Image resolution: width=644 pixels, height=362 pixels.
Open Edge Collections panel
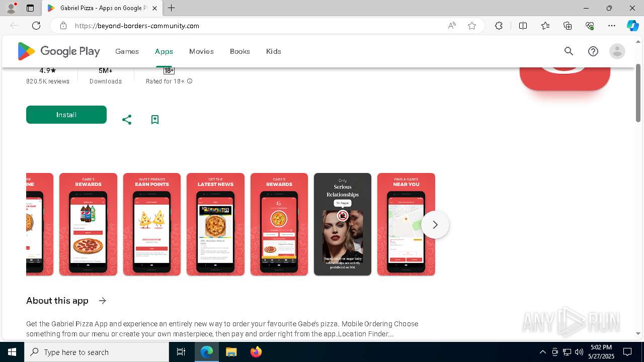coord(568,26)
